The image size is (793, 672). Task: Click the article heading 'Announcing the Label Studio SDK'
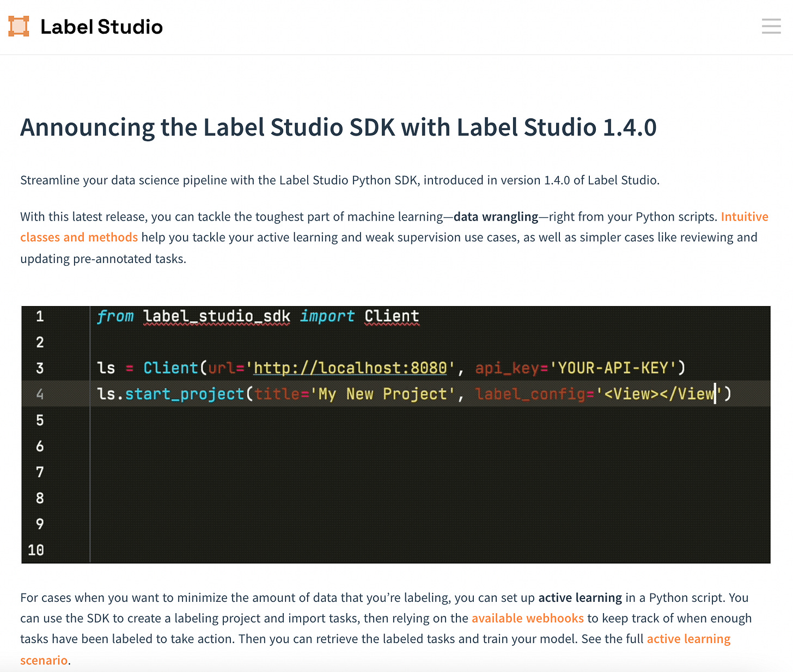[338, 127]
